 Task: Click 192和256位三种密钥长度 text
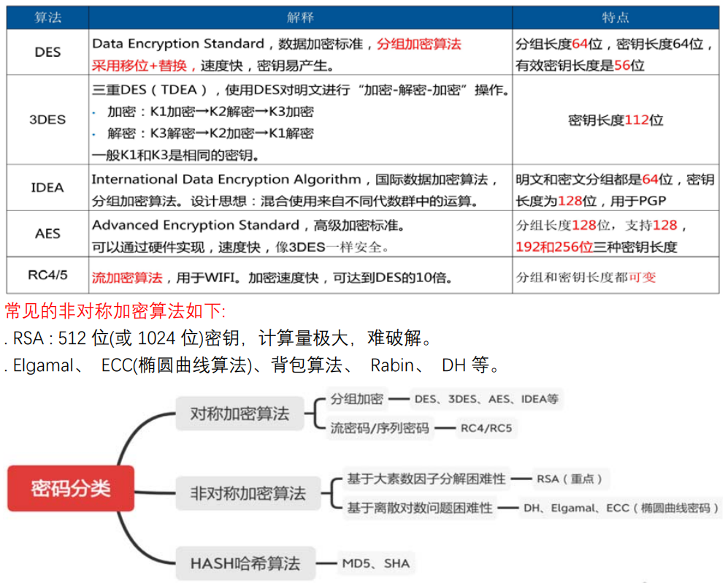click(x=596, y=247)
